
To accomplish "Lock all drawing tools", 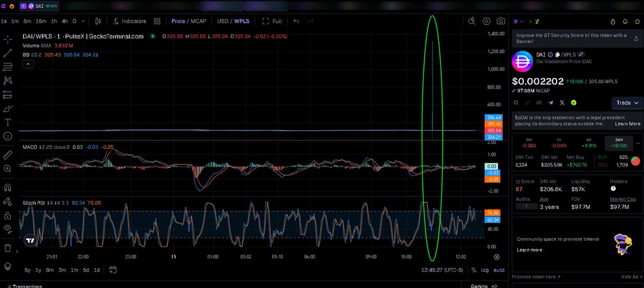I will pos(8,215).
